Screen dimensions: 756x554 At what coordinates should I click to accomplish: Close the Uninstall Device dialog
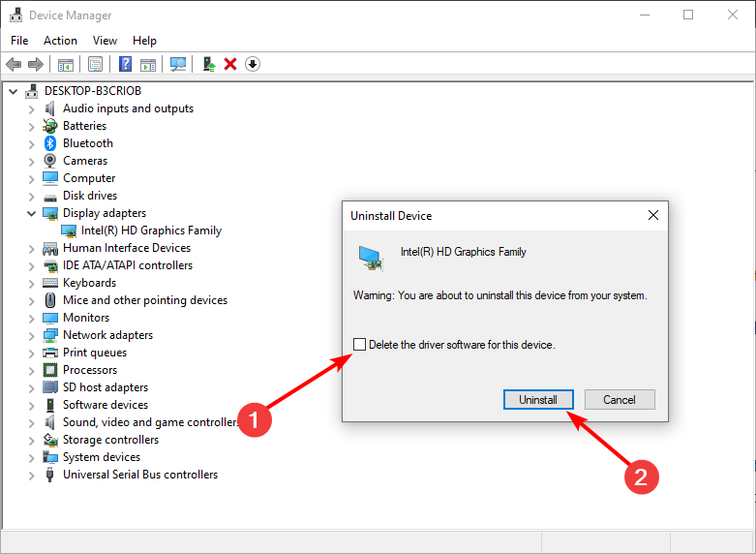[653, 215]
